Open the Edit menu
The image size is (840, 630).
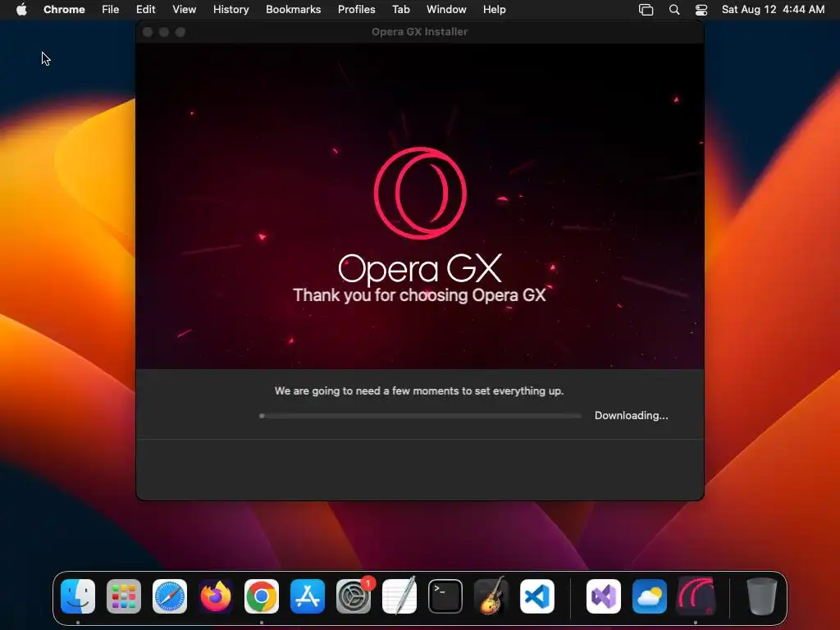click(145, 10)
